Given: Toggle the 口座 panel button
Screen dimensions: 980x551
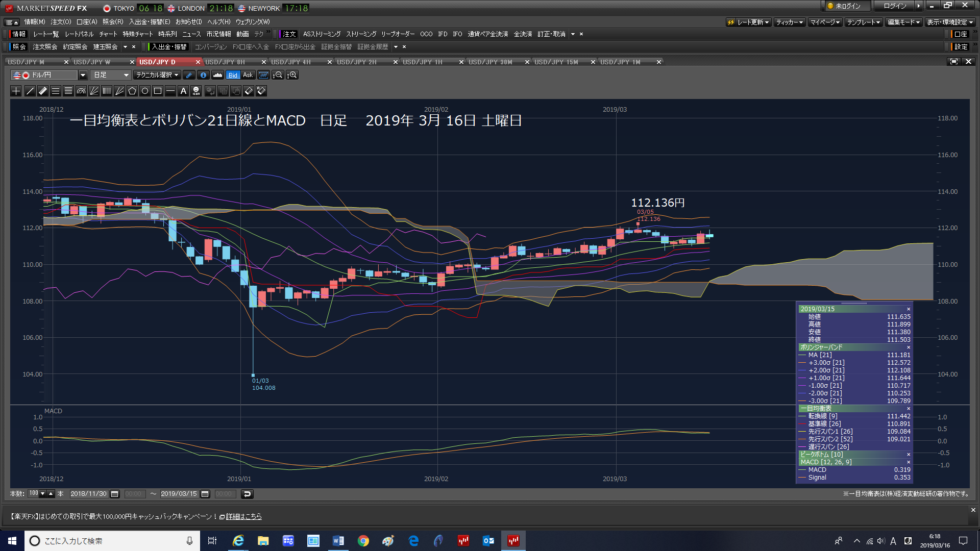Looking at the screenshot, I should (961, 34).
